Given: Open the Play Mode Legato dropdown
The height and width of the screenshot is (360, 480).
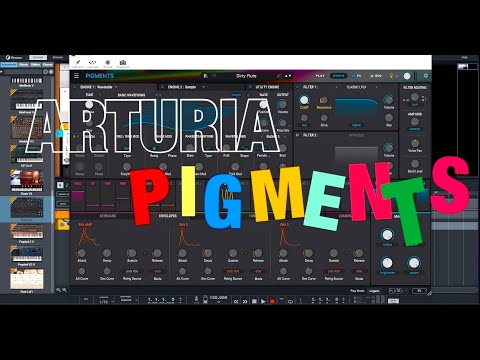Looking at the screenshot, I should (374, 291).
